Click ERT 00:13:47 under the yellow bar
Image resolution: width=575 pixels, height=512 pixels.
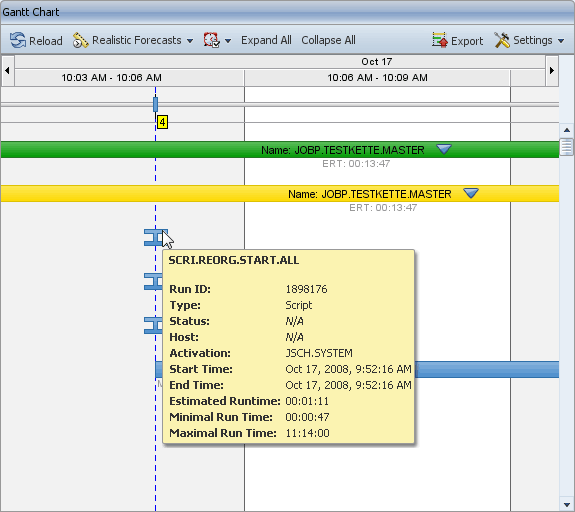[x=383, y=208]
